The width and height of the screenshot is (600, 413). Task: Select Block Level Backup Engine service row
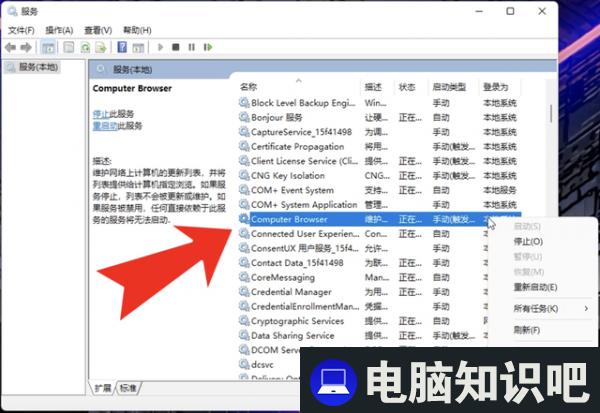[x=378, y=103]
